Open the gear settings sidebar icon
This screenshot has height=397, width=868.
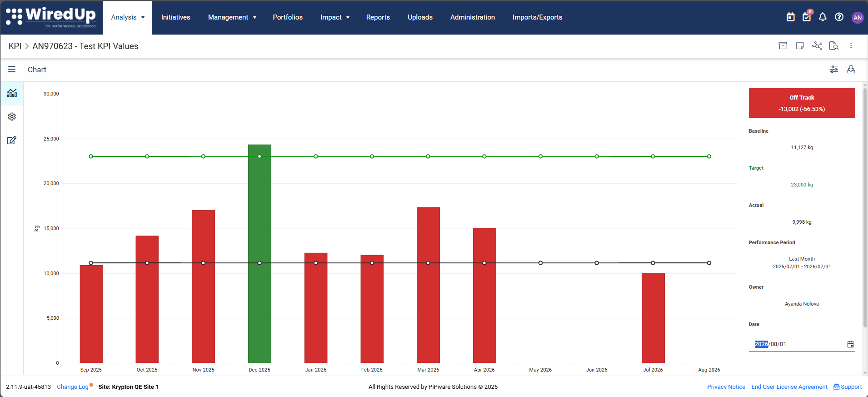pyautogui.click(x=12, y=116)
